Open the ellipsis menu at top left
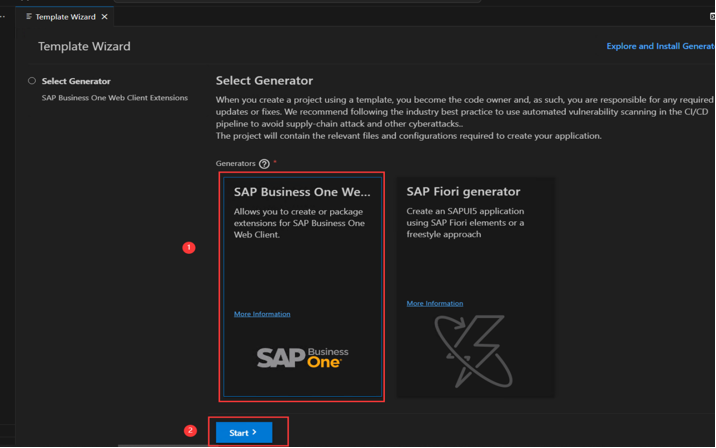Screen dimensions: 716x448 point(3,16)
